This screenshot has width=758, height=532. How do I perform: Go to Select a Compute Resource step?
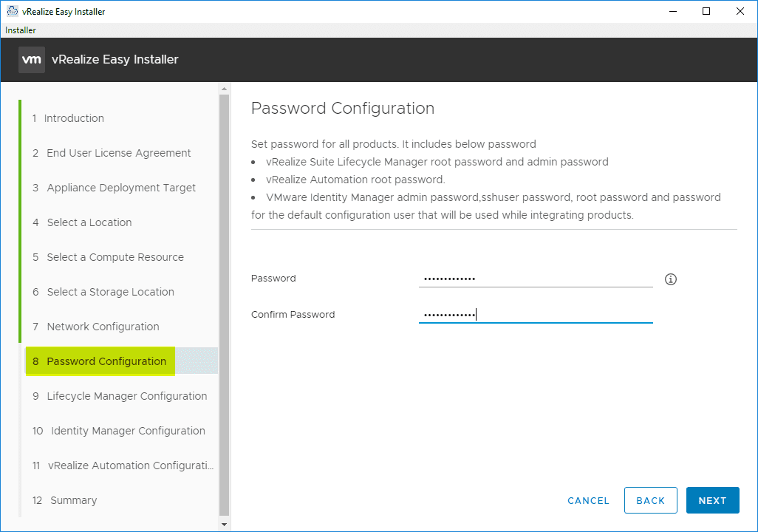[115, 257]
